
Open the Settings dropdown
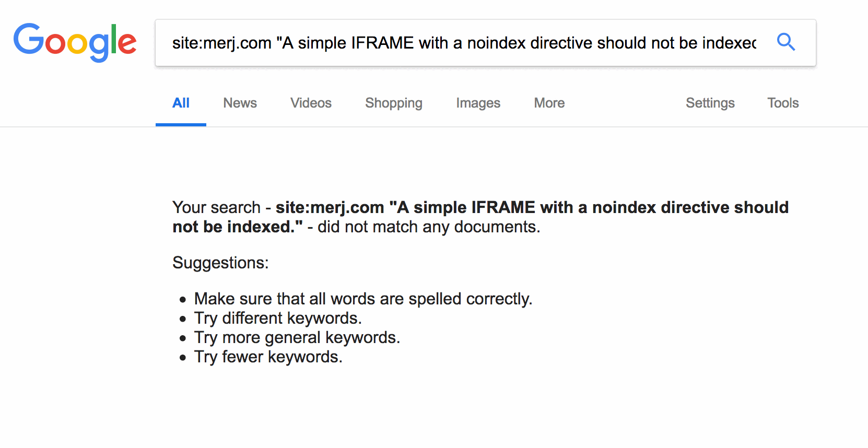click(x=710, y=103)
